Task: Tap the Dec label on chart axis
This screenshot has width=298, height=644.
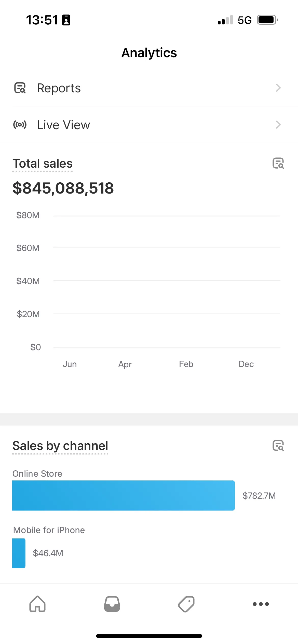Action: pyautogui.click(x=246, y=364)
